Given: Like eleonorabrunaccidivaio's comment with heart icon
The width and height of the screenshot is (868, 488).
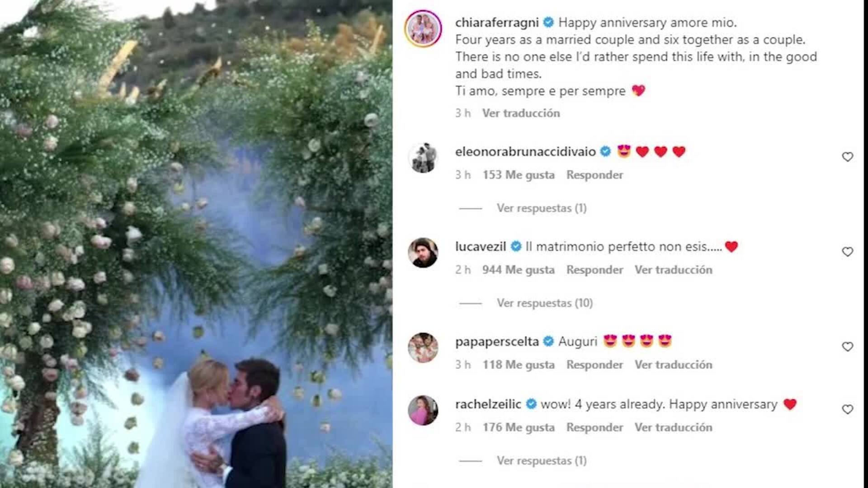Looking at the screenshot, I should tap(847, 157).
